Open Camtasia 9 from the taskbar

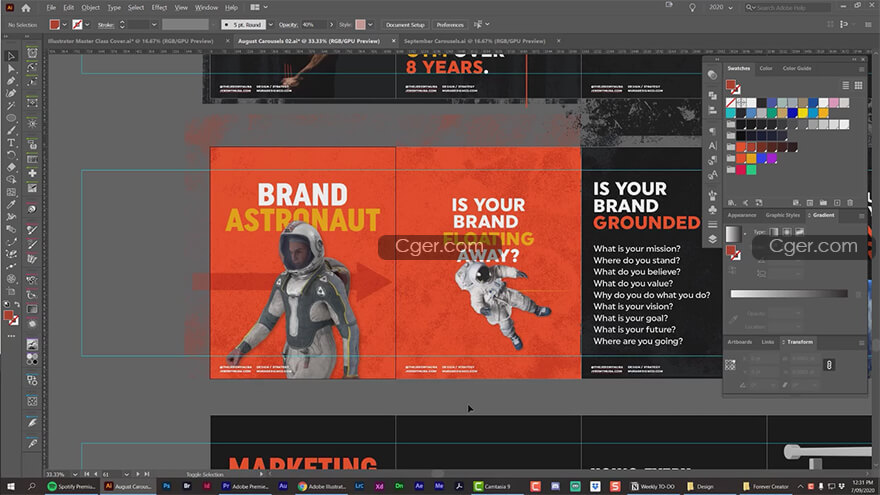[x=492, y=487]
